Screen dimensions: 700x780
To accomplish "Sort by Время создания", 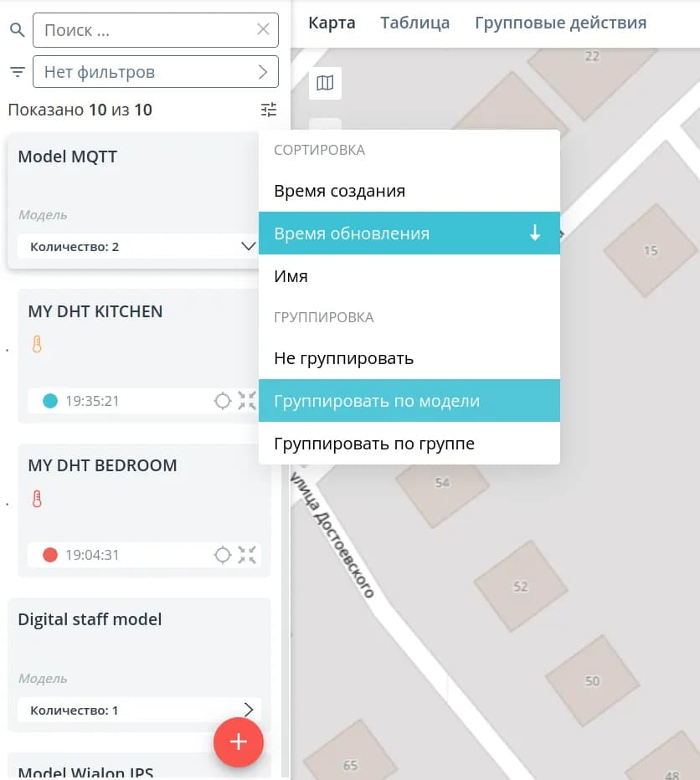I will (409, 191).
